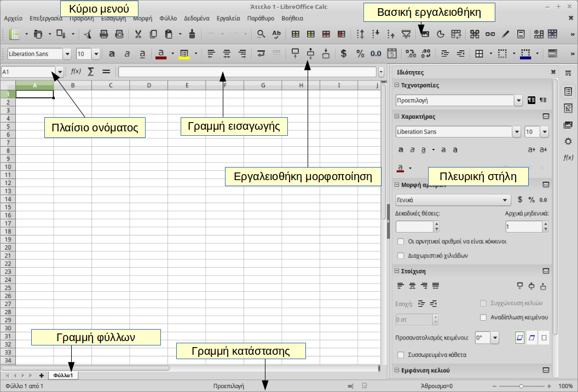Insert hyperlink chain icon

(490, 34)
